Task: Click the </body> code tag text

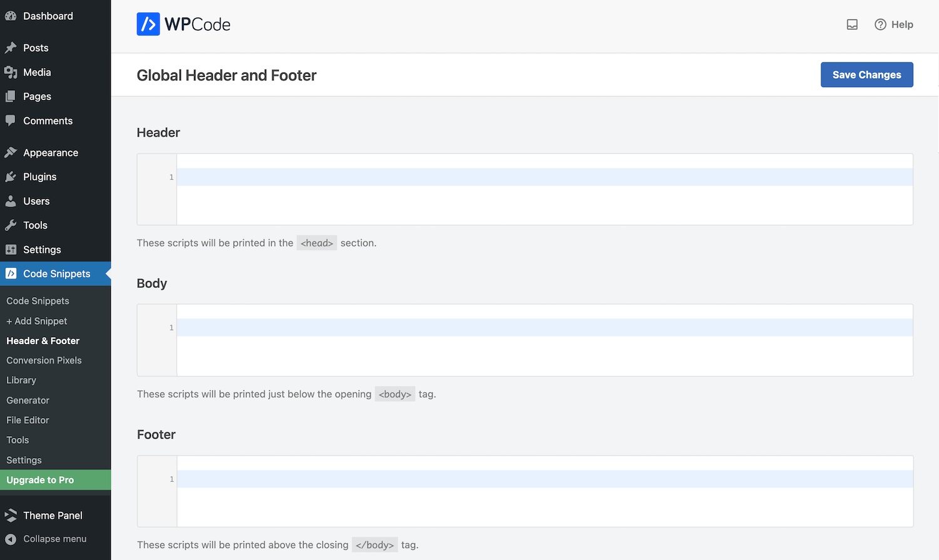Action: [375, 545]
